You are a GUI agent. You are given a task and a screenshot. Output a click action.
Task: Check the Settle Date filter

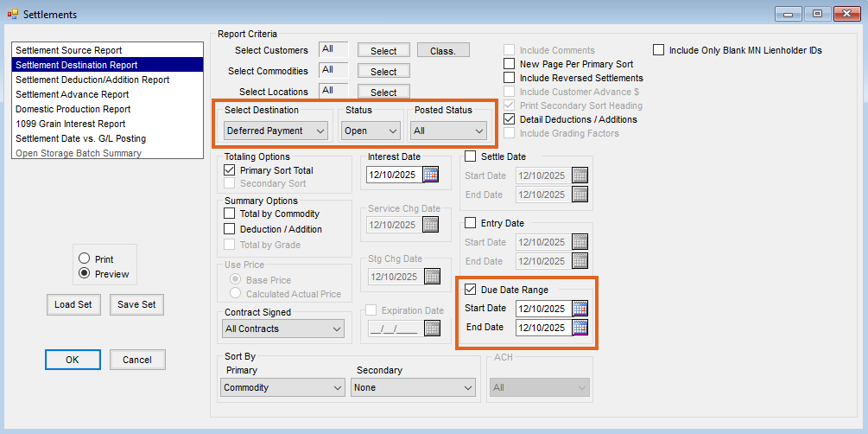pos(470,156)
